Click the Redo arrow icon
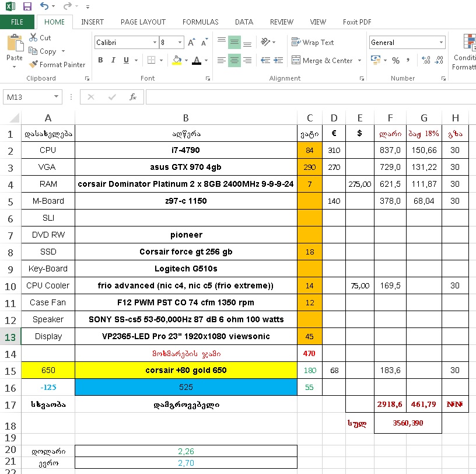476x474 pixels. [68, 6]
